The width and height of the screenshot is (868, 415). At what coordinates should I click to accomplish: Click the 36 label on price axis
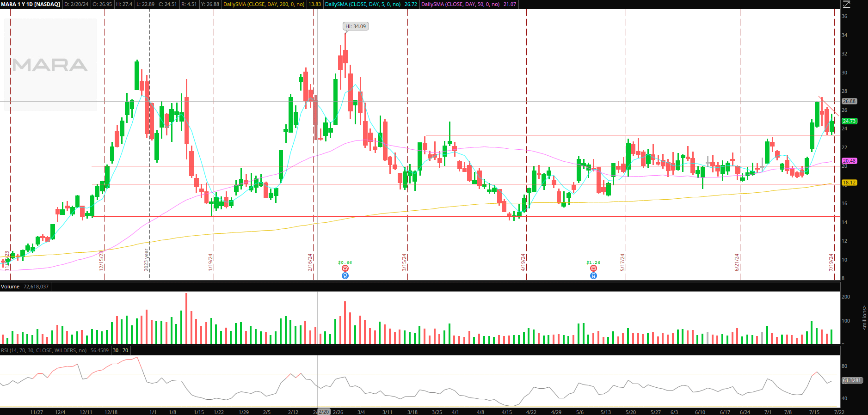click(844, 16)
